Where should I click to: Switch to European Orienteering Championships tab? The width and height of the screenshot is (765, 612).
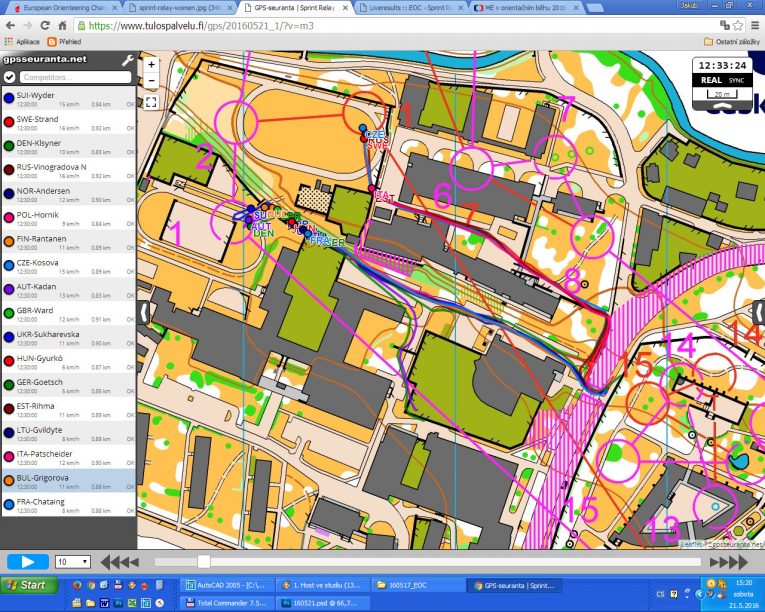(x=63, y=8)
